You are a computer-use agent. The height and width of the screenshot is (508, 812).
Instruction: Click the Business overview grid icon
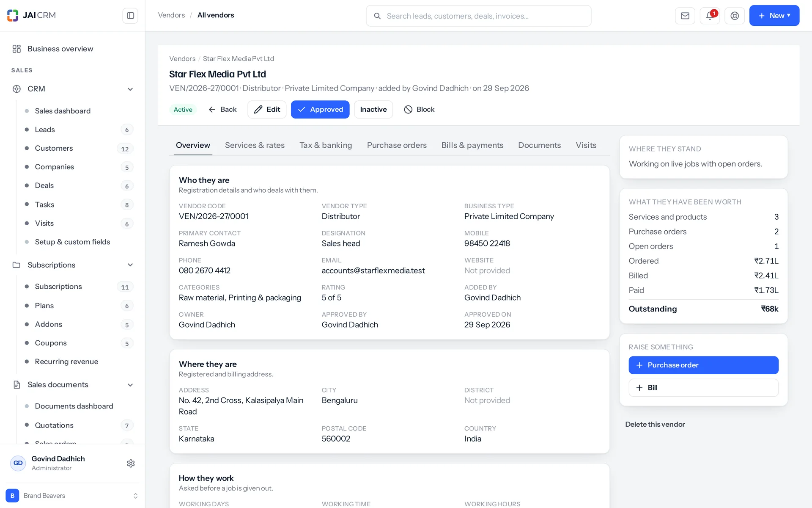point(16,49)
